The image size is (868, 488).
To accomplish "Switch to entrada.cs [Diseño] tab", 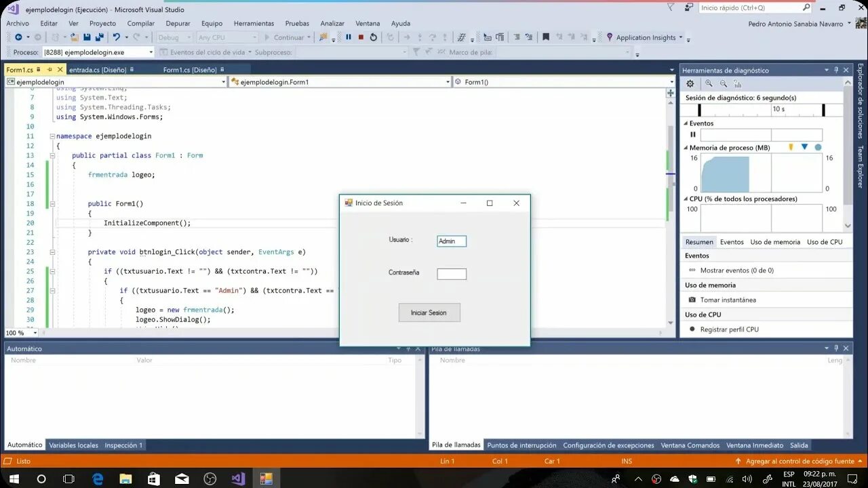I will pyautogui.click(x=98, y=69).
